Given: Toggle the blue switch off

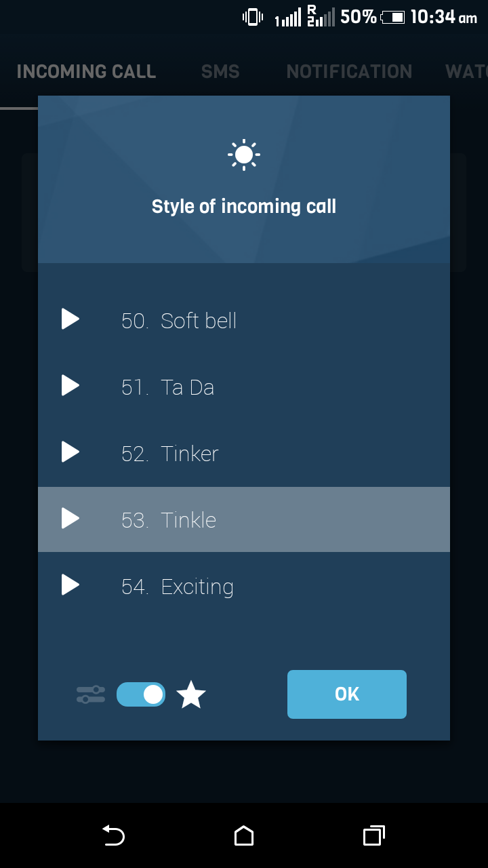Looking at the screenshot, I should 141,694.
